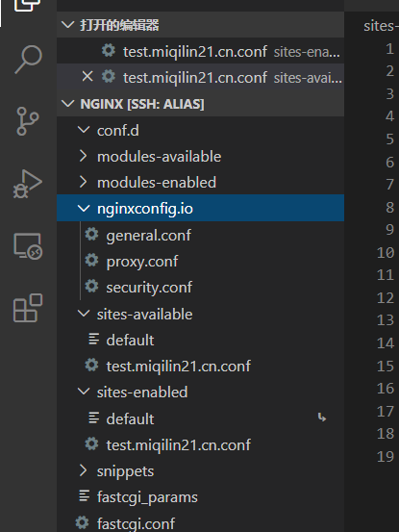Viewport: 399px width, 532px height.
Task: Open test.miqilin21.cn.conf under sites-available
Action: pos(200,366)
